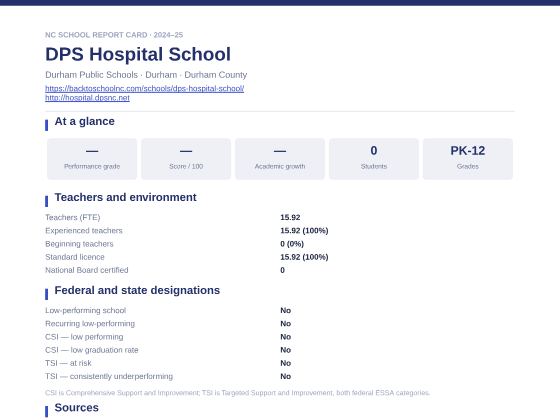The image size is (560, 420).
Task: Select the No value for CSI — low performing
Action: pyautogui.click(x=286, y=337)
